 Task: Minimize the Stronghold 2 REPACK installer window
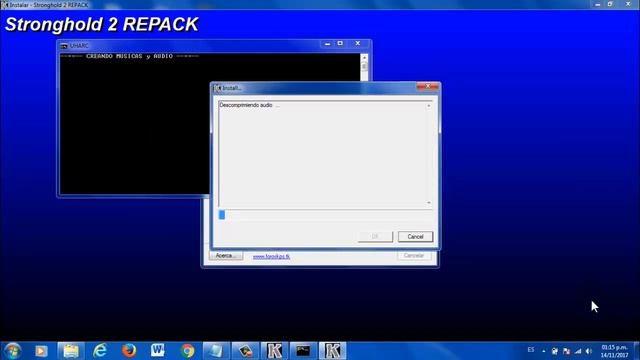click(598, 4)
